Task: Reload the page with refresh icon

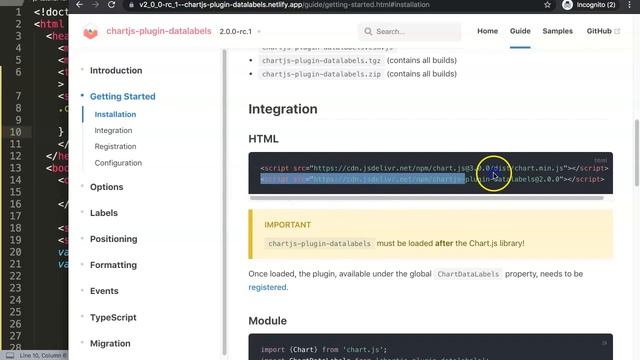Action: (x=111, y=4)
